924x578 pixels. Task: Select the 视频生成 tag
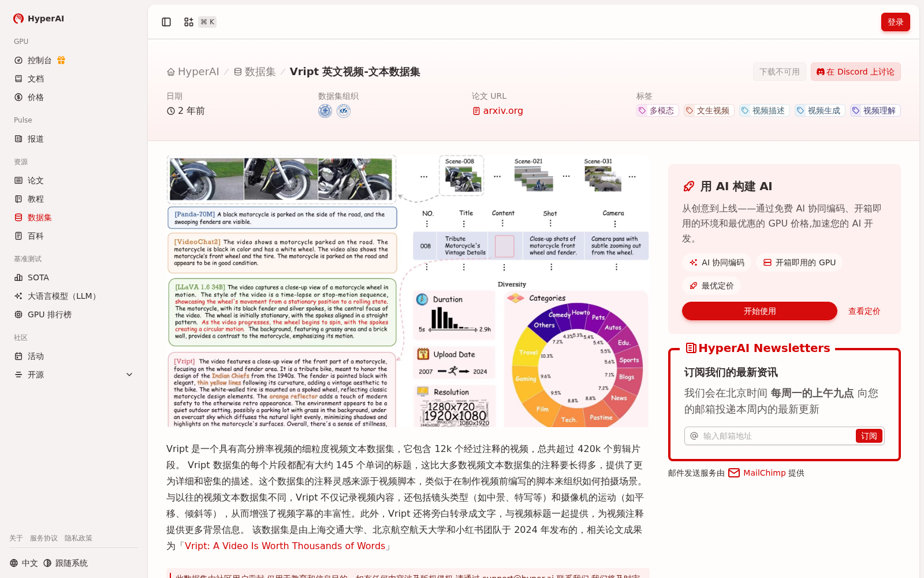(x=819, y=110)
